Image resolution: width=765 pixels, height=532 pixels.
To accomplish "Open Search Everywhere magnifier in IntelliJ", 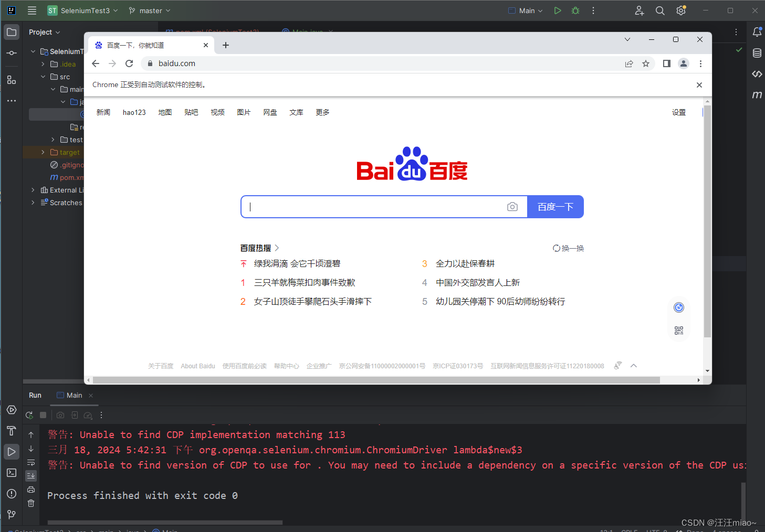I will pyautogui.click(x=660, y=10).
